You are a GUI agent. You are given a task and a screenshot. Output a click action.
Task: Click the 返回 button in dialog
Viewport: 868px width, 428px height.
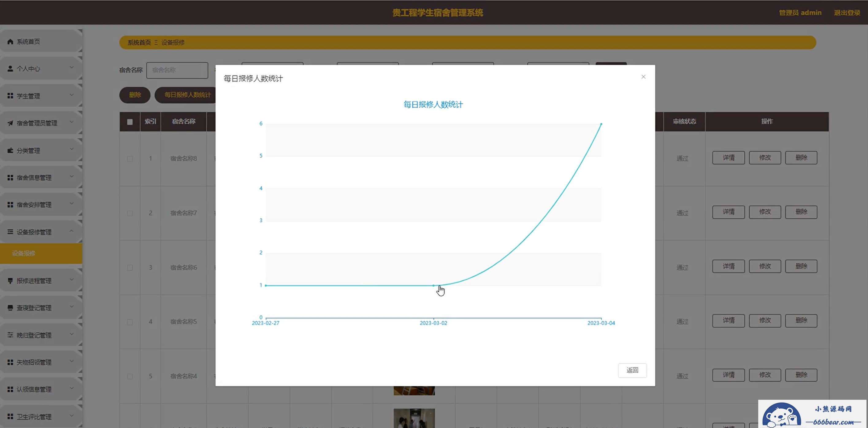[632, 370]
